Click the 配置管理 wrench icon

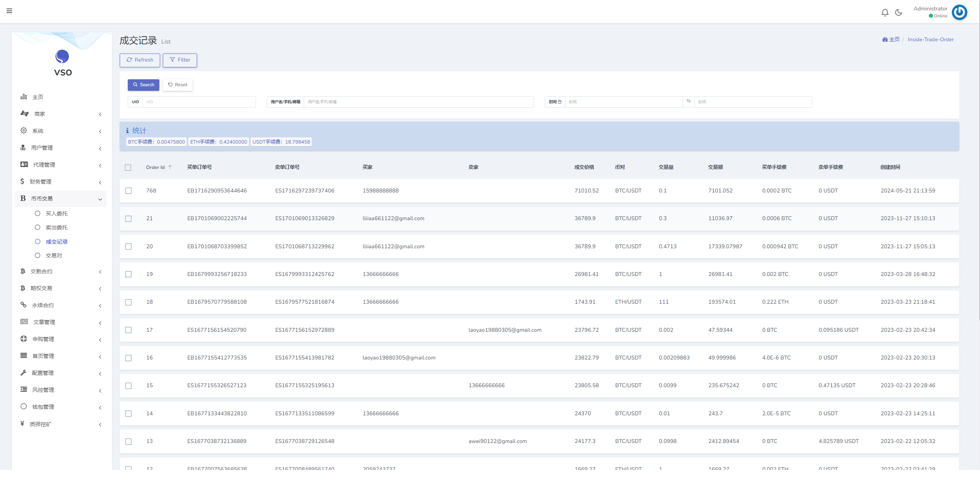click(x=23, y=373)
